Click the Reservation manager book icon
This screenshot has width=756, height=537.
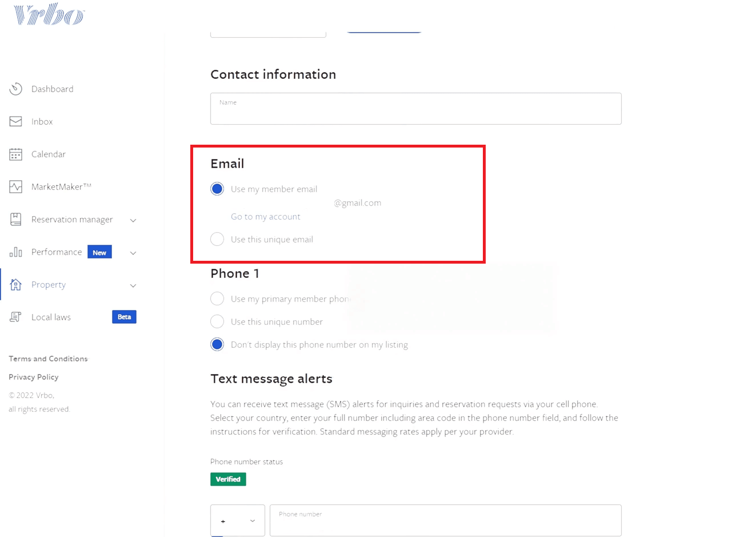15,219
